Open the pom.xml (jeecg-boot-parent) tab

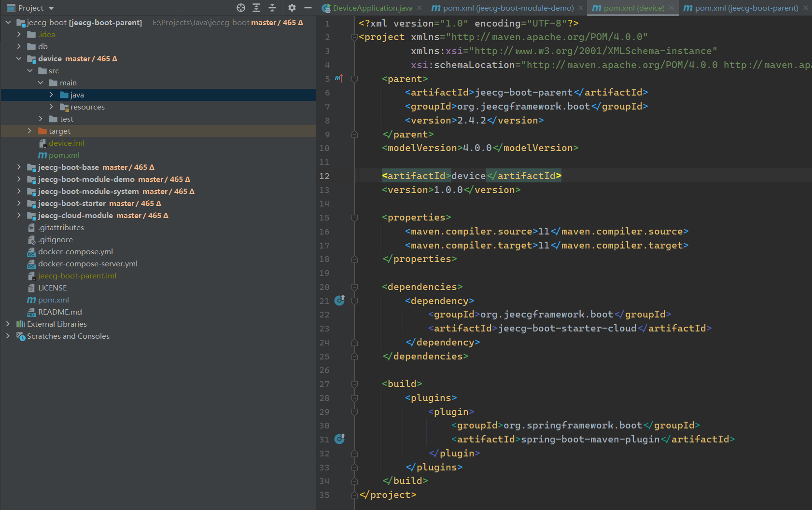pos(746,8)
